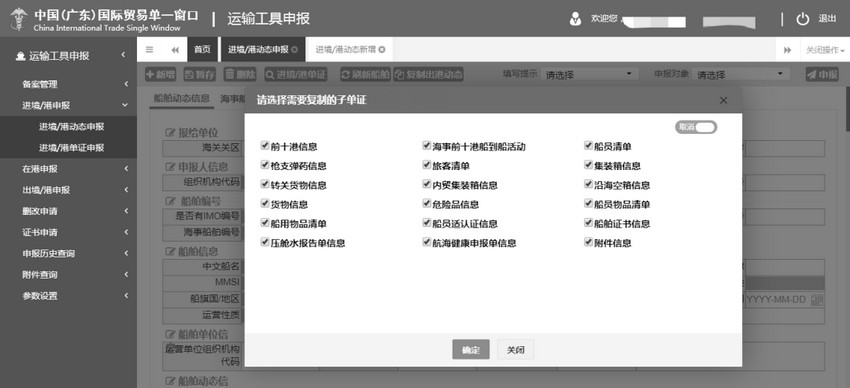The image size is (850, 388).
Task: Switch to the 首页 tab
Action: click(x=202, y=50)
